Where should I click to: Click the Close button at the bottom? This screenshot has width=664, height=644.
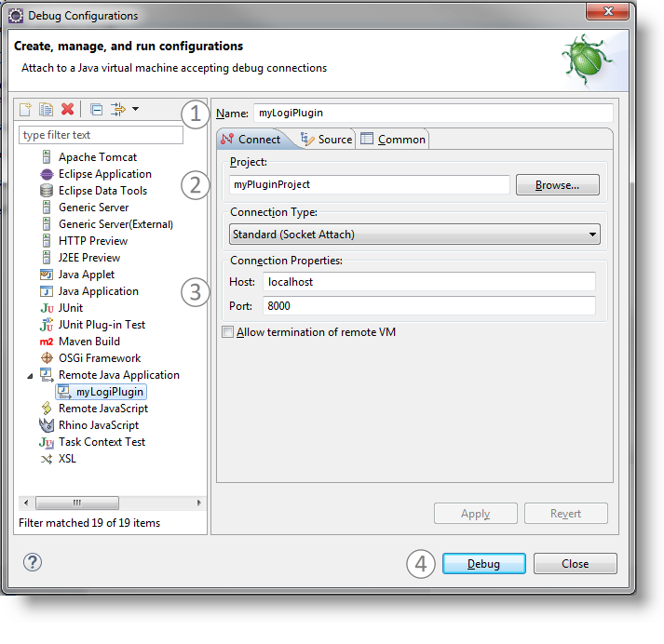[x=576, y=564]
